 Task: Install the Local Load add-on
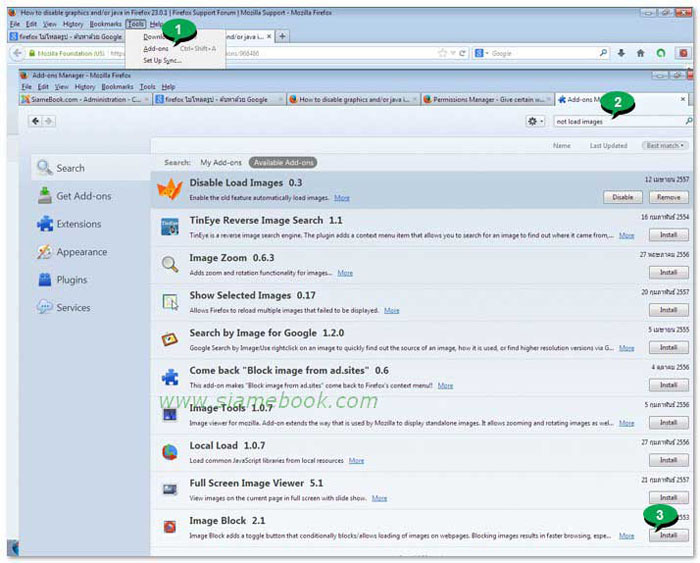click(x=669, y=460)
